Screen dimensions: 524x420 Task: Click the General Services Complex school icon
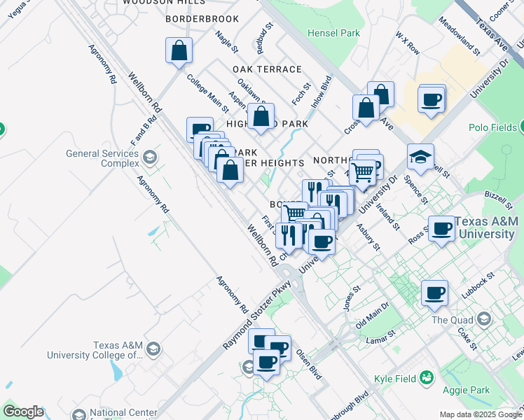150,158
